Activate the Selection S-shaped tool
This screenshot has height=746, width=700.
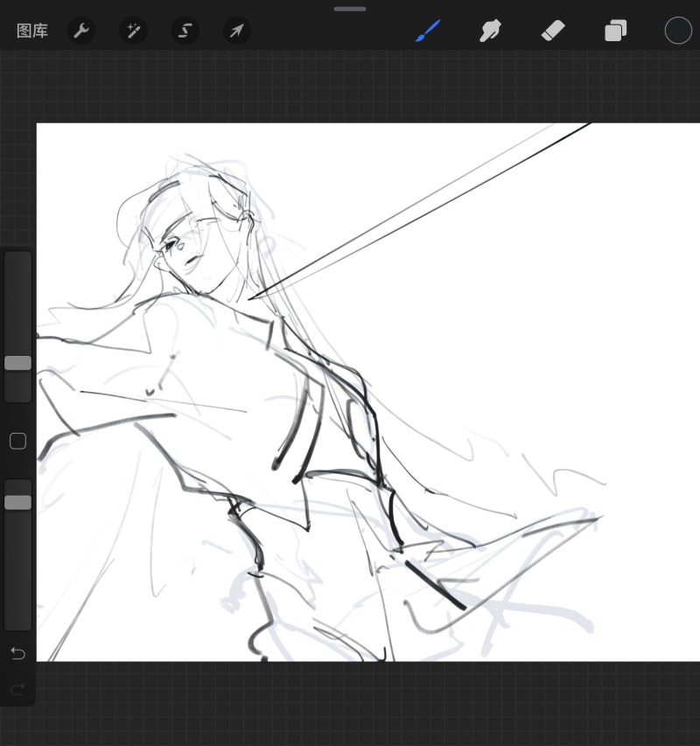point(185,31)
